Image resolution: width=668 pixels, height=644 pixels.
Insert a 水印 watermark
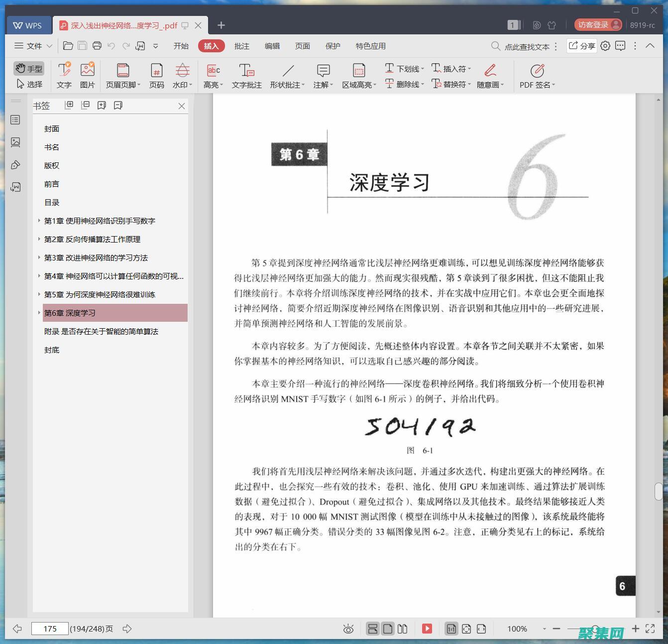click(x=182, y=75)
